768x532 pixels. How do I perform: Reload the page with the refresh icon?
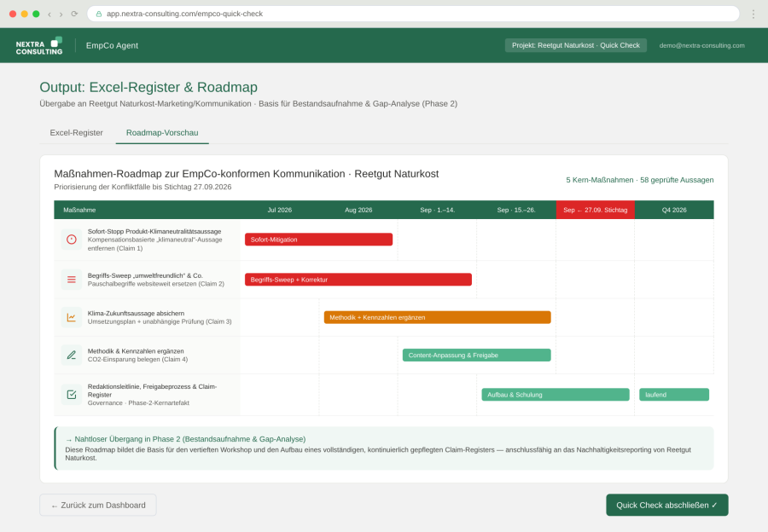pyautogui.click(x=74, y=14)
